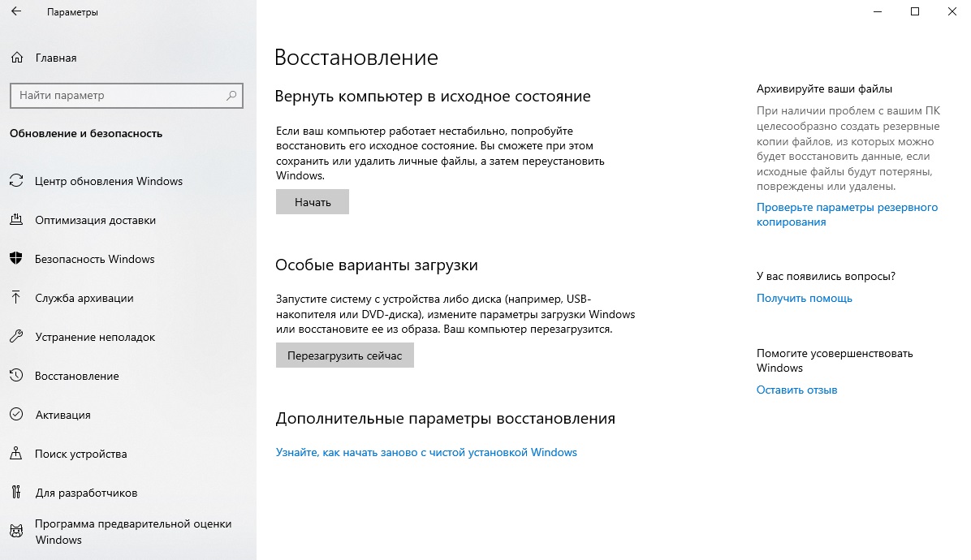Close the settings window
The image size is (971, 560).
(x=952, y=11)
